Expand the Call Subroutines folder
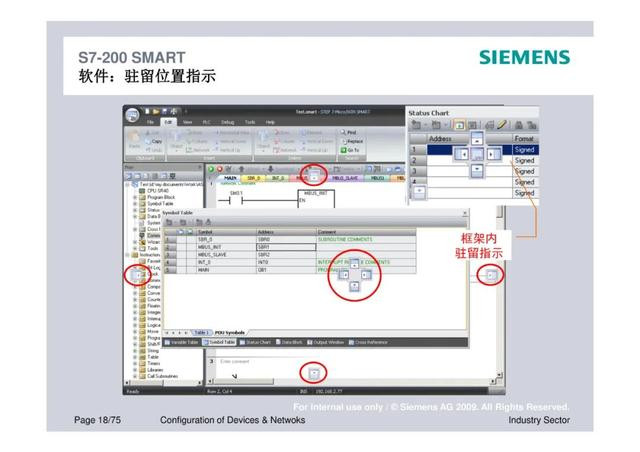The image size is (640, 452). click(135, 376)
